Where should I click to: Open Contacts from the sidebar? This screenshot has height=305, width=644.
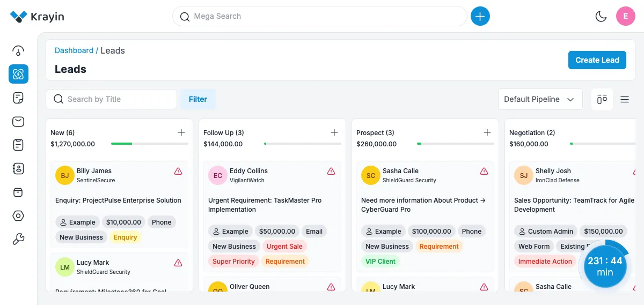pyautogui.click(x=18, y=168)
